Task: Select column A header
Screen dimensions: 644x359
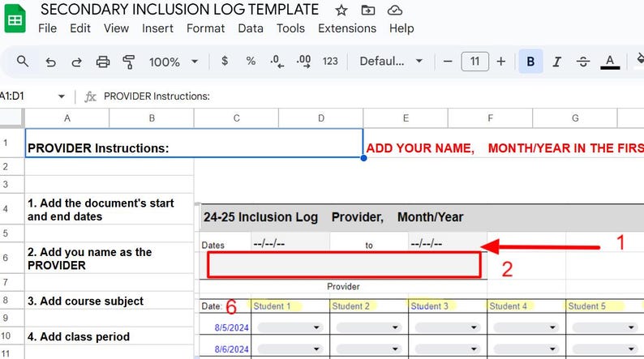Action: [67, 118]
